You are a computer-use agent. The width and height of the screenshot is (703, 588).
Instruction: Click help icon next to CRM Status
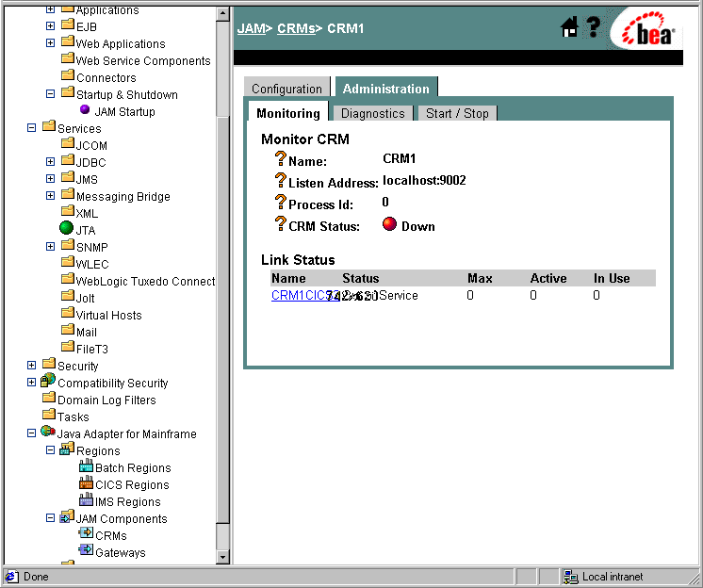pos(280,224)
